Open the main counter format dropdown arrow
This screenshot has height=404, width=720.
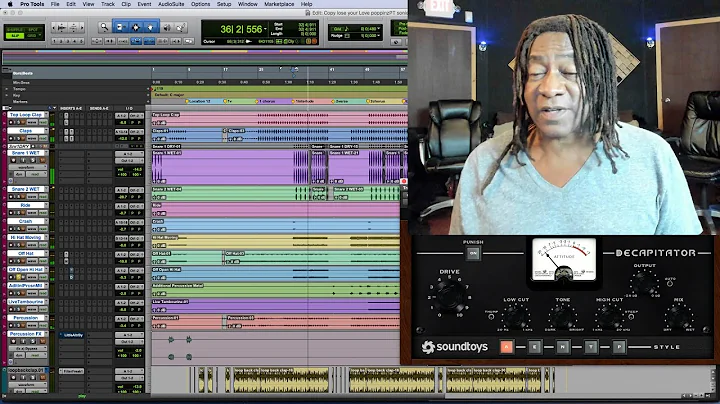(x=265, y=29)
